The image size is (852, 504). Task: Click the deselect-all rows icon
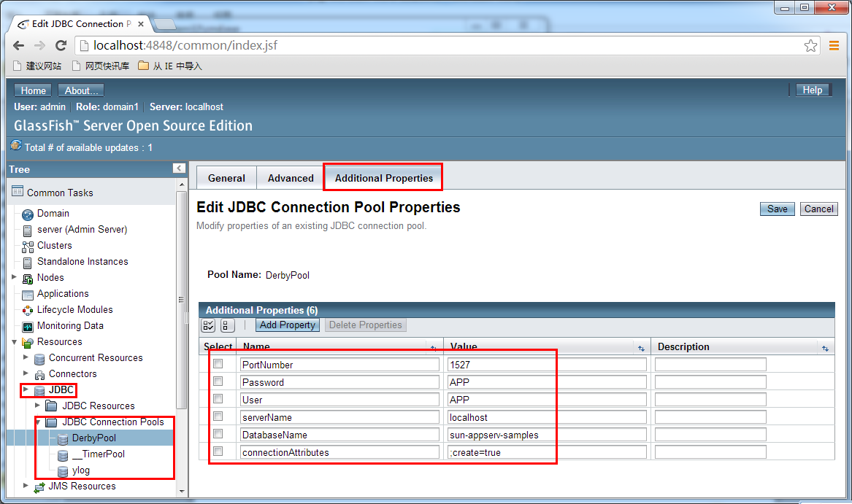pyautogui.click(x=227, y=325)
